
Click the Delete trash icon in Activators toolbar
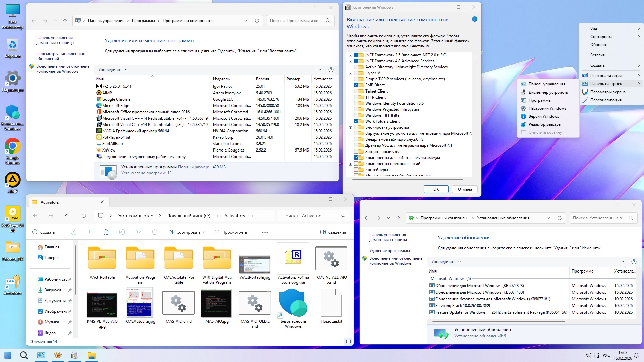click(x=154, y=232)
